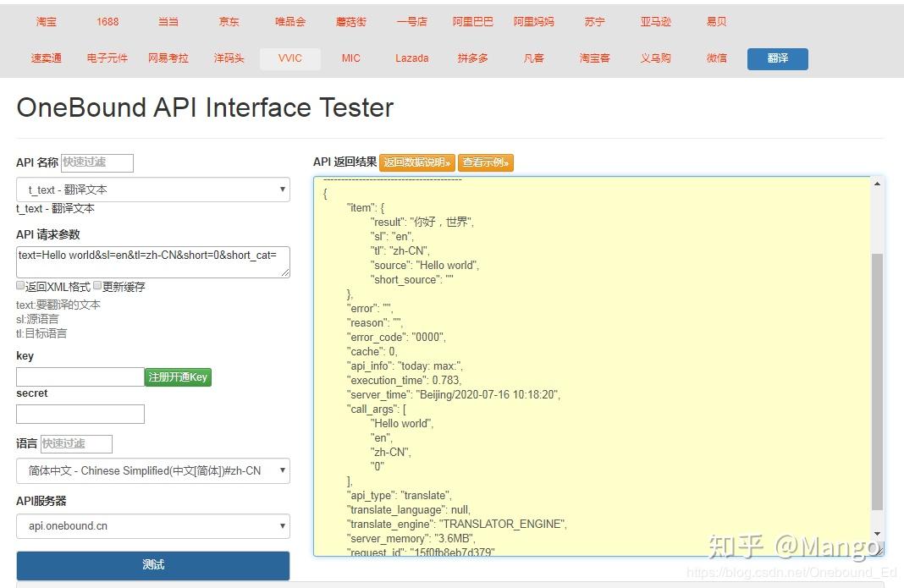Open the API服务器 dropdown
Image resolution: width=904 pixels, height=588 pixels.
click(x=152, y=526)
